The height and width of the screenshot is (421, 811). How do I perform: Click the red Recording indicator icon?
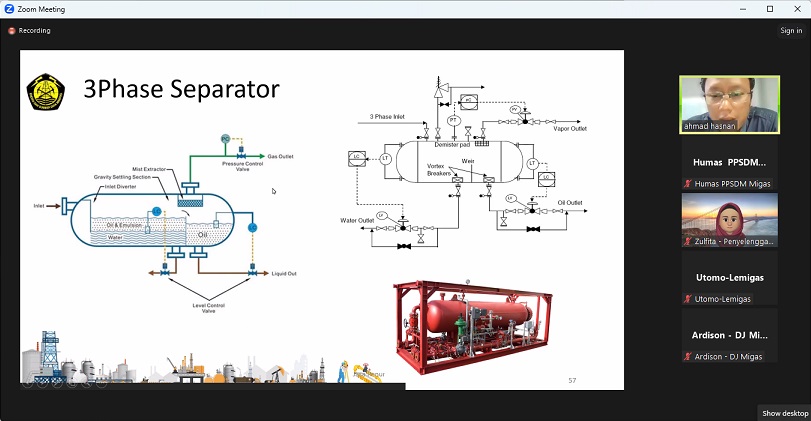click(12, 31)
